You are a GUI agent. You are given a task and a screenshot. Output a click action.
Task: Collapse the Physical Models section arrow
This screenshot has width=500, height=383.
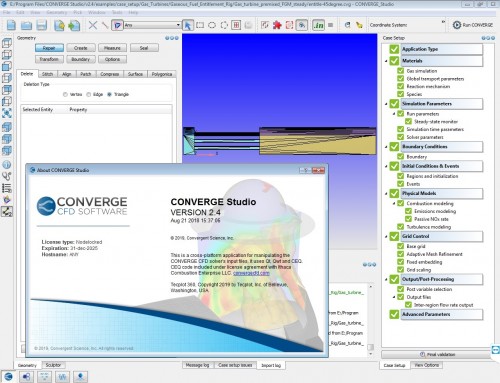coord(386,194)
